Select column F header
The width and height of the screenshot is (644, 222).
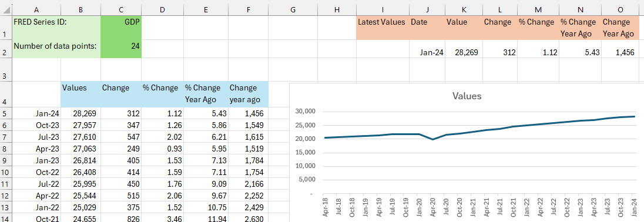pyautogui.click(x=248, y=10)
